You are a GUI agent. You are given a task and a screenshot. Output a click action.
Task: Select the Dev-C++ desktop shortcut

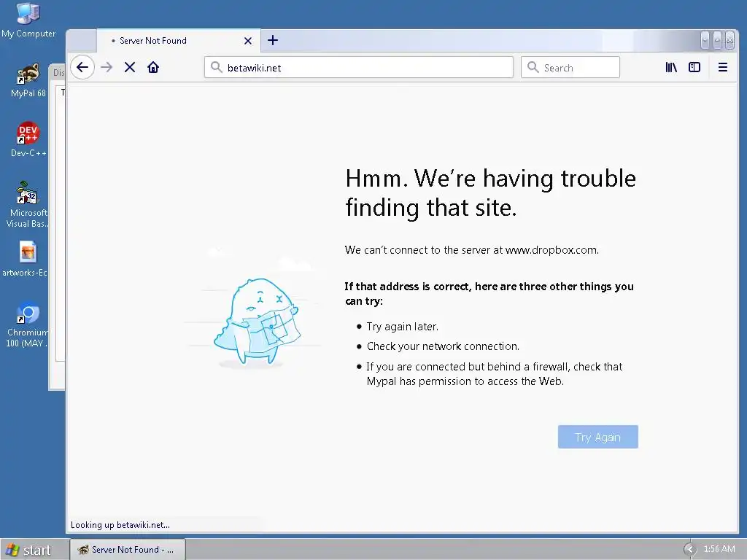coord(28,139)
